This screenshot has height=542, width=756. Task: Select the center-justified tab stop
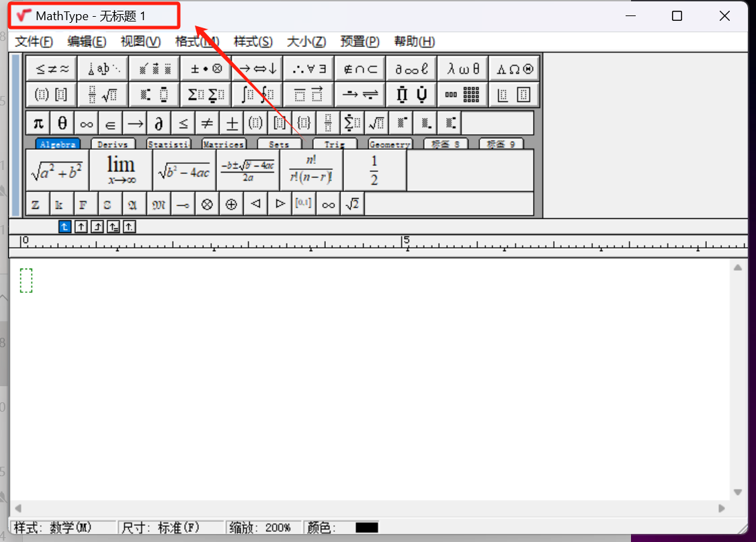81,226
